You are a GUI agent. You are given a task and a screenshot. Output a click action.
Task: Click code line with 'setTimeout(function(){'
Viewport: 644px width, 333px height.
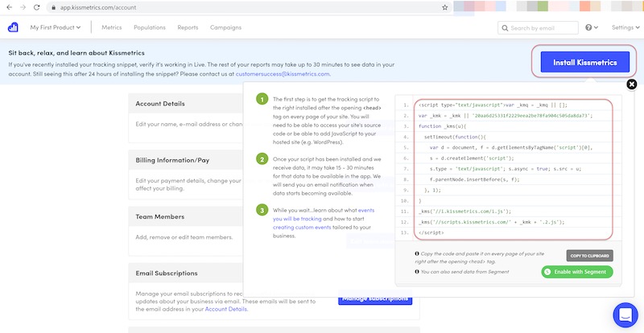[455, 137]
